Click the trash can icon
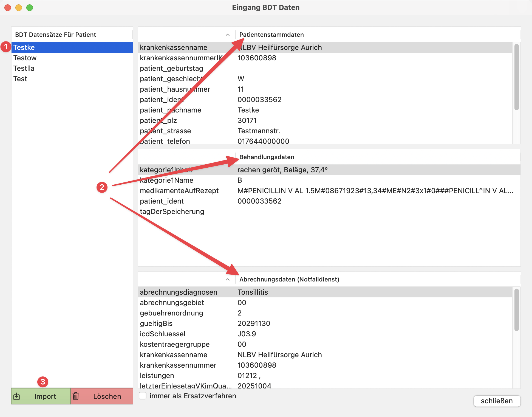The width and height of the screenshot is (532, 417). click(x=76, y=396)
